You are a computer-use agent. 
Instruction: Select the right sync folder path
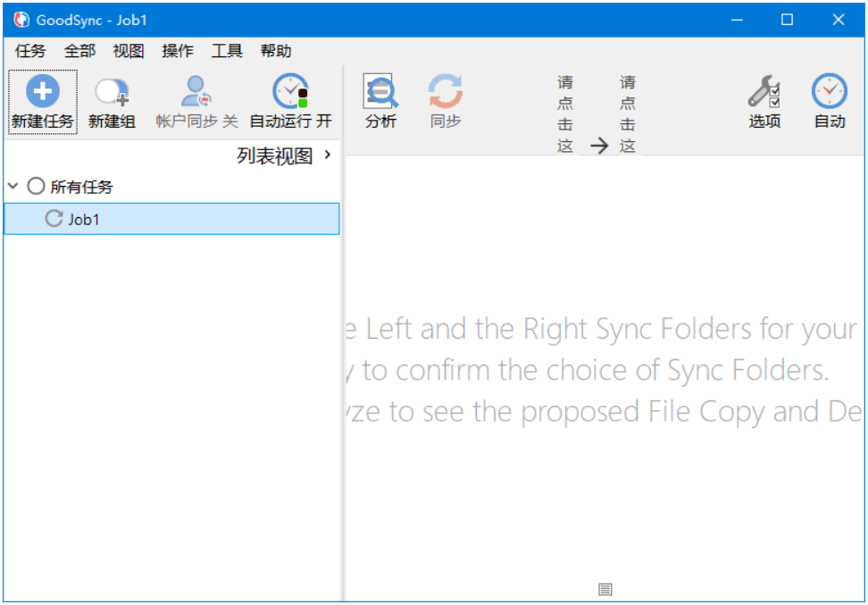coord(628,114)
